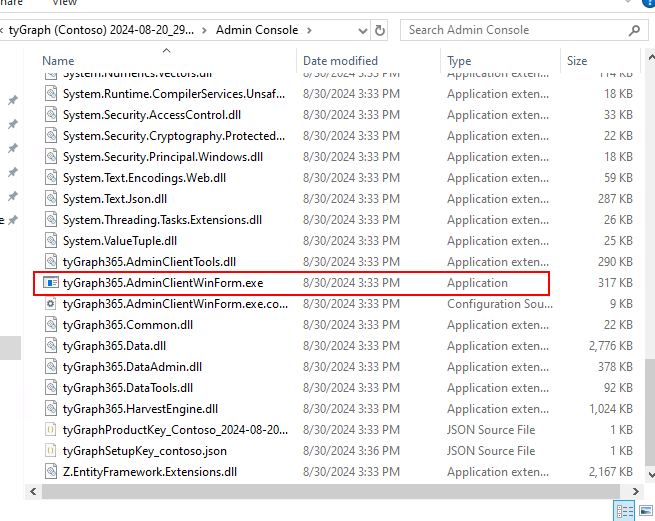The height and width of the screenshot is (521, 655).
Task: Click the tyGraph365.AdminClientTools.dll file icon
Action: click(51, 262)
